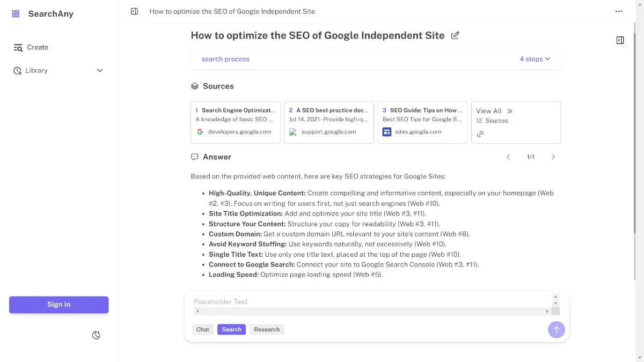Select the Search mode
The image size is (644, 362).
coord(231,329)
